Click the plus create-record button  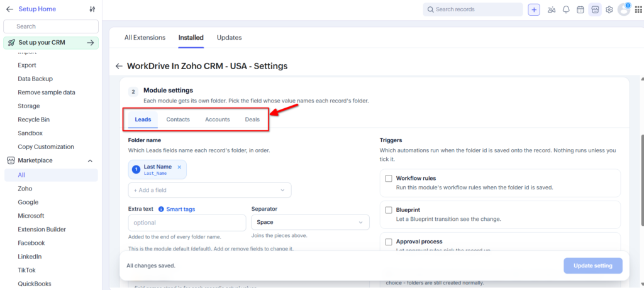(534, 9)
